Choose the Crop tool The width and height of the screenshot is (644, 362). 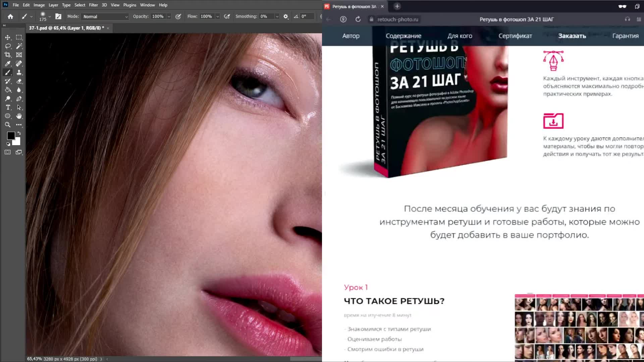click(x=8, y=55)
